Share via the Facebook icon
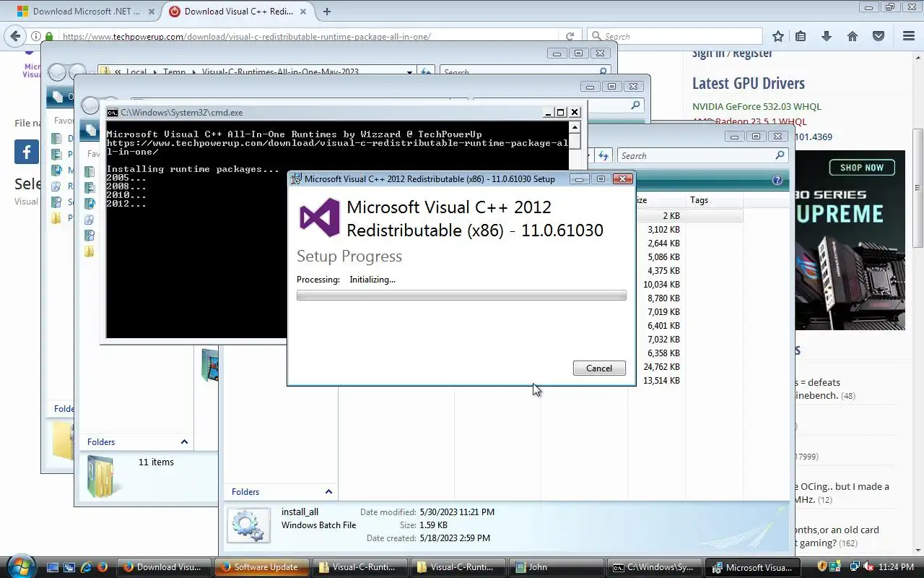This screenshot has height=578, width=924. click(x=27, y=152)
